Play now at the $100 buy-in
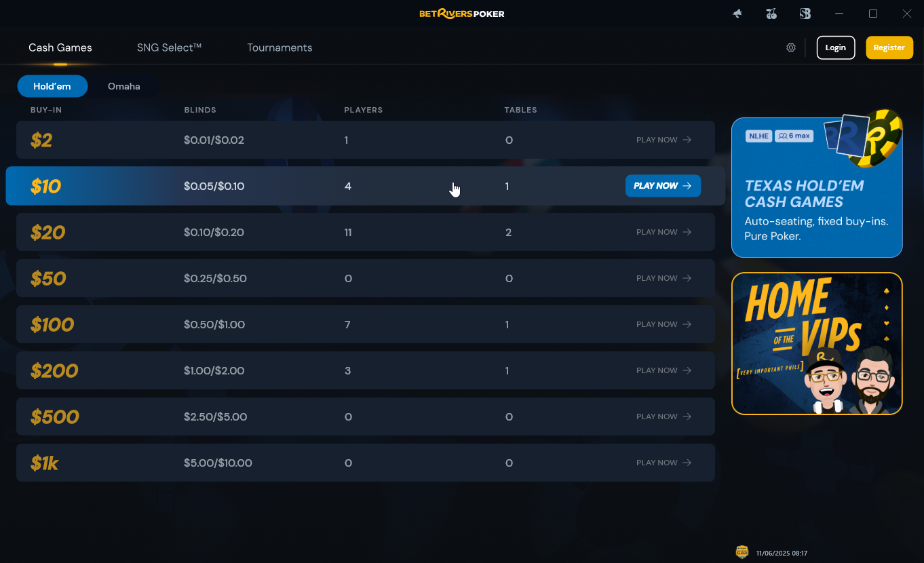 point(663,324)
